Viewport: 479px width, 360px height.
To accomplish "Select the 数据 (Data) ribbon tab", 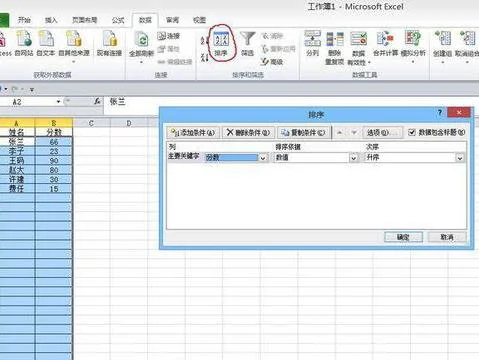I will pos(145,20).
